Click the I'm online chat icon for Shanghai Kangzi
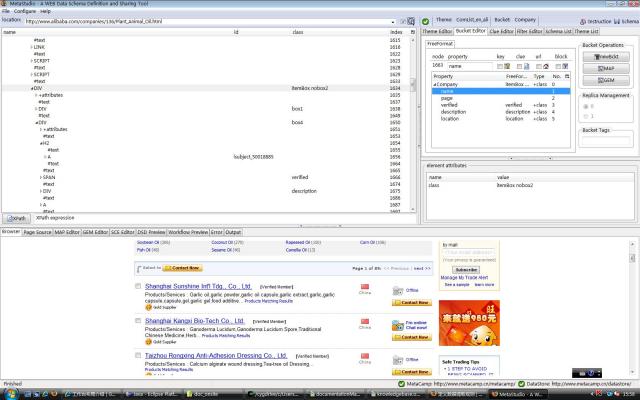 click(398, 325)
